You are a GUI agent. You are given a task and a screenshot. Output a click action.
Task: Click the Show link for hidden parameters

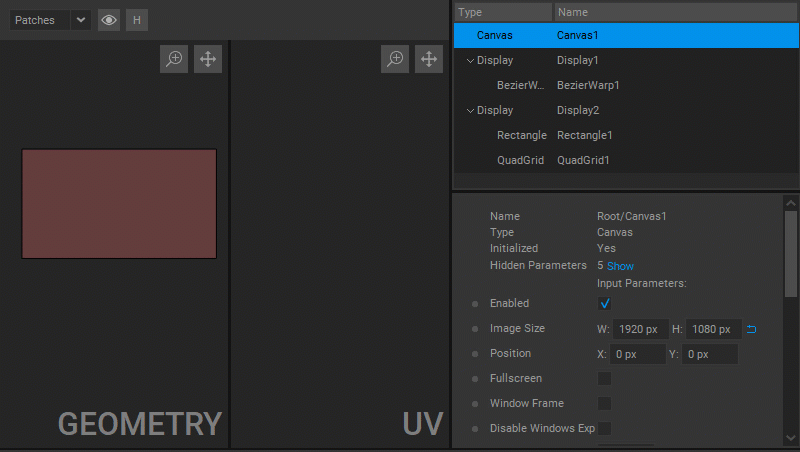[620, 266]
